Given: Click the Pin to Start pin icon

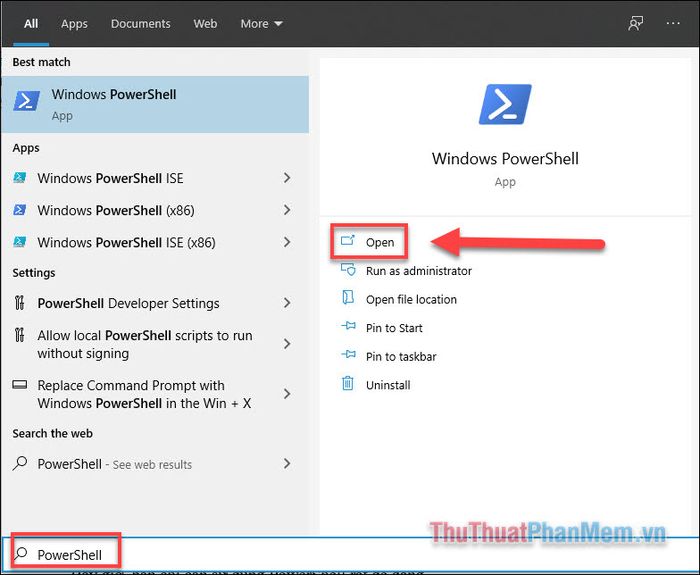Looking at the screenshot, I should point(348,326).
